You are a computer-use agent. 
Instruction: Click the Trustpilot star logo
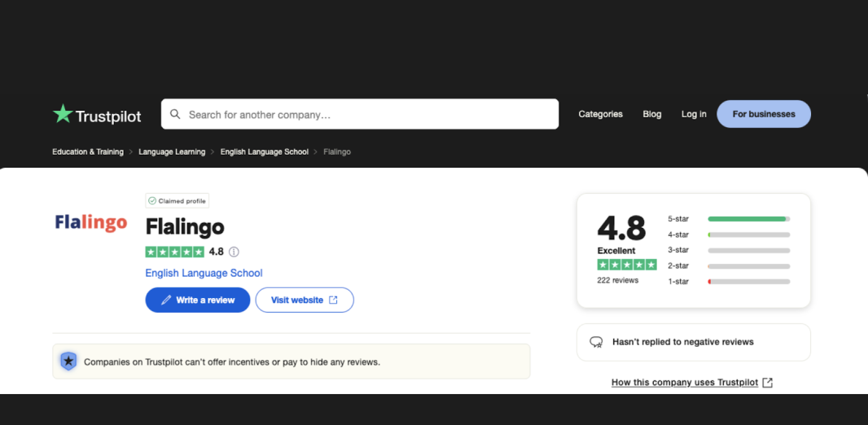pos(63,114)
